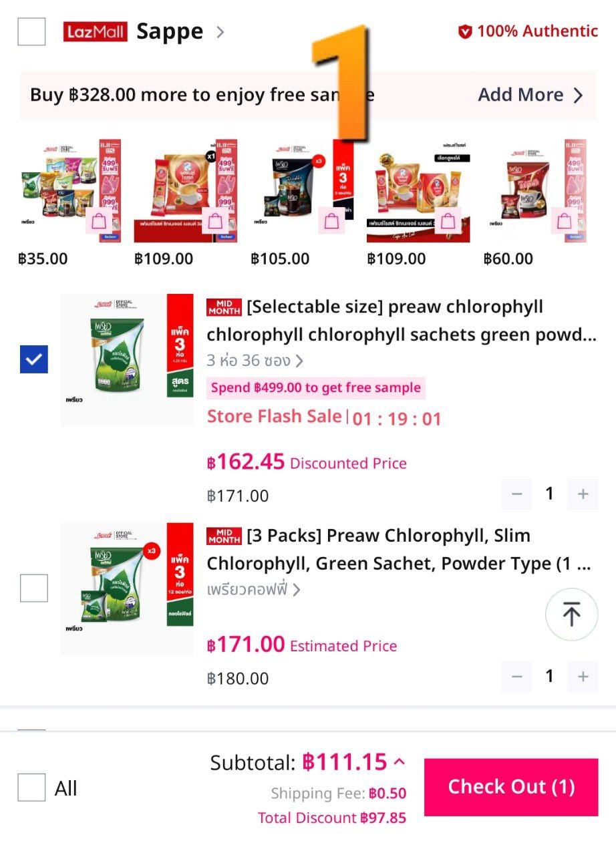Tap Add More to get free sample
The height and width of the screenshot is (855, 616).
pyautogui.click(x=530, y=95)
